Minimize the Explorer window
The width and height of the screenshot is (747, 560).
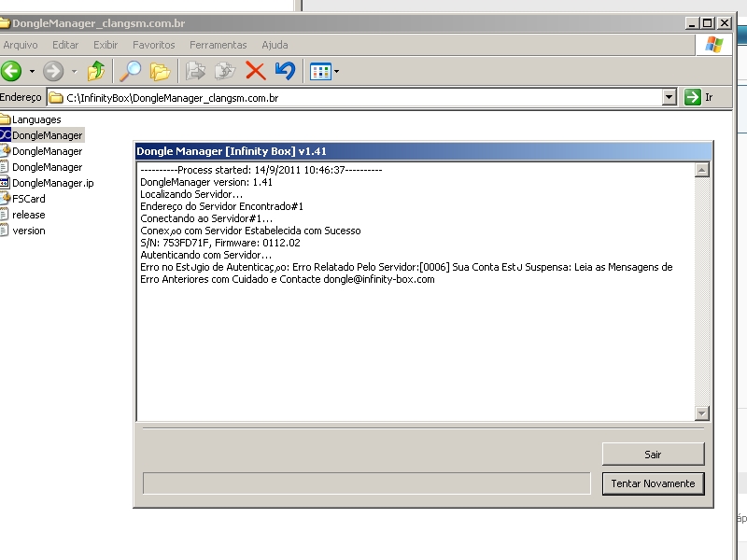(692, 22)
